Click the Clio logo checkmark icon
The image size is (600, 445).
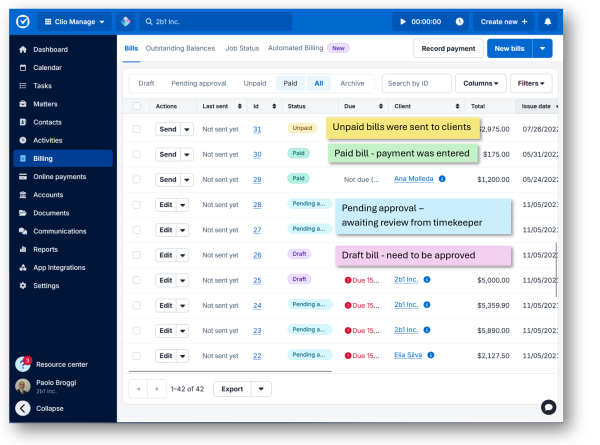[x=22, y=21]
